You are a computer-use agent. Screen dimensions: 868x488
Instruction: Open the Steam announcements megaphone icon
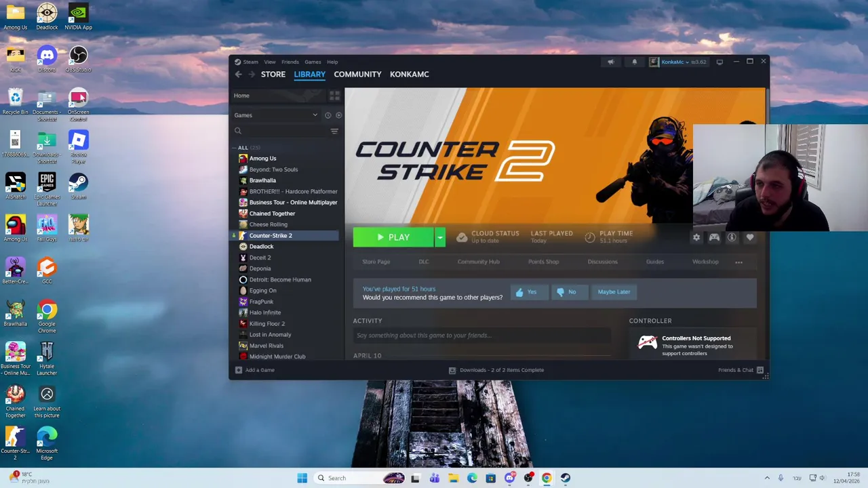tap(611, 62)
